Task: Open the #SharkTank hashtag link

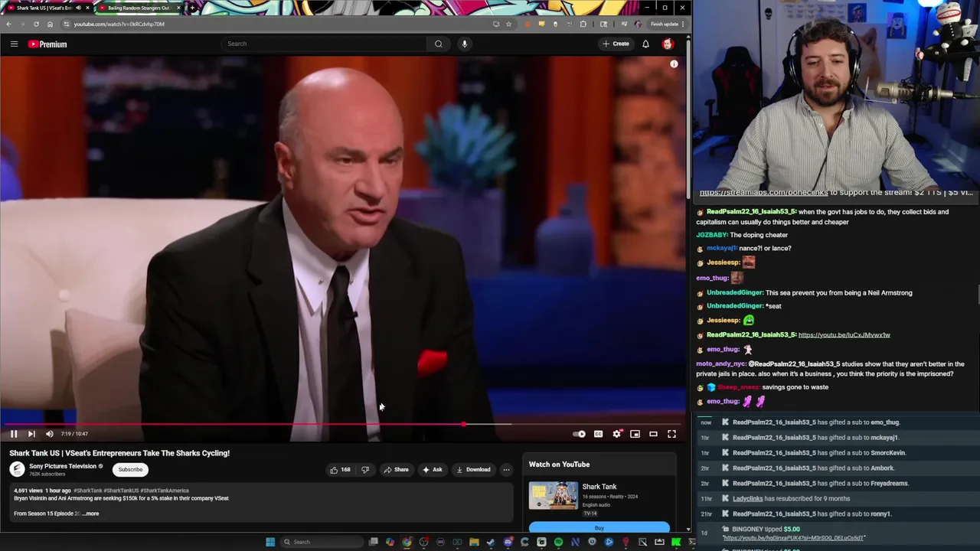Action: 88,491
